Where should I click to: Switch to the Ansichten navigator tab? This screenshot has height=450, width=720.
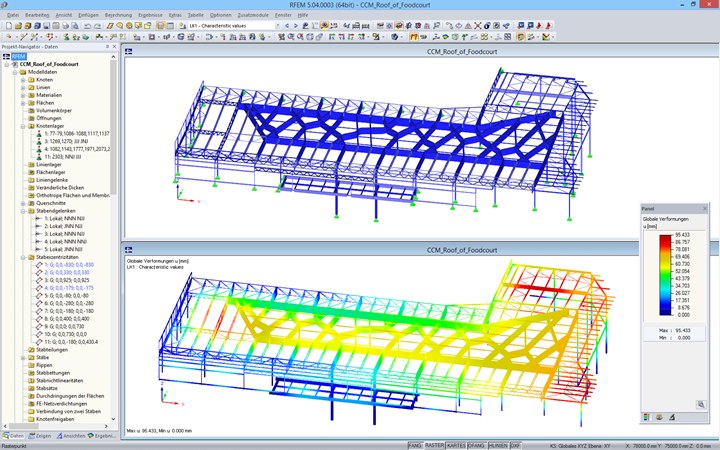pos(71,436)
